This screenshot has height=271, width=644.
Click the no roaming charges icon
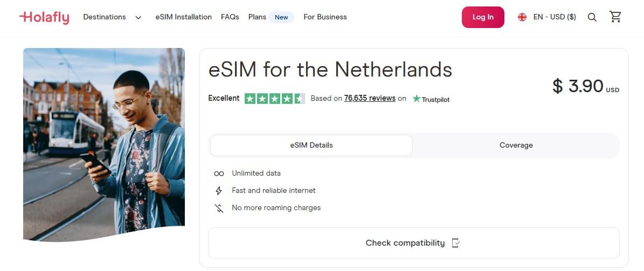pyautogui.click(x=219, y=208)
